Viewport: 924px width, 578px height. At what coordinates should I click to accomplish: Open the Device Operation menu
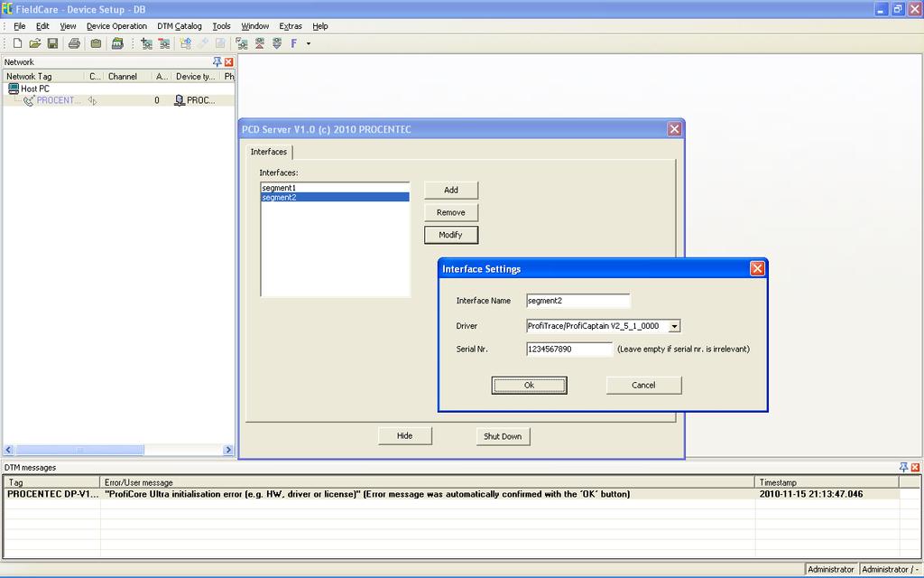click(x=116, y=26)
